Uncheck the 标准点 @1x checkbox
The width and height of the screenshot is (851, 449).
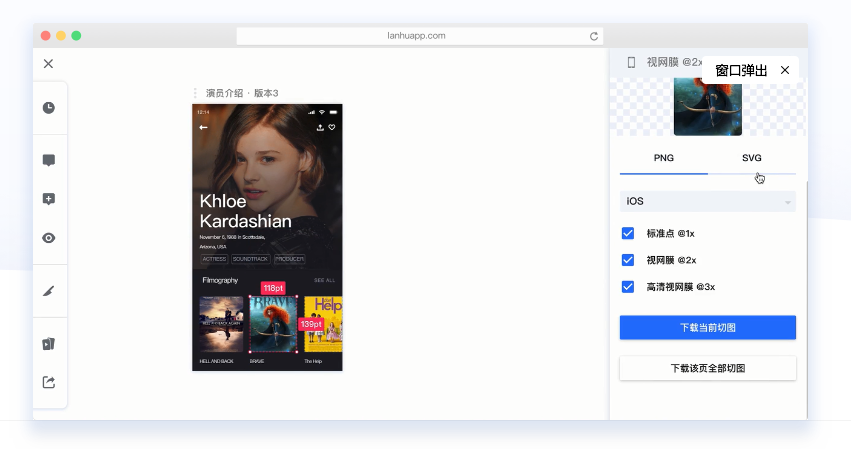(628, 233)
